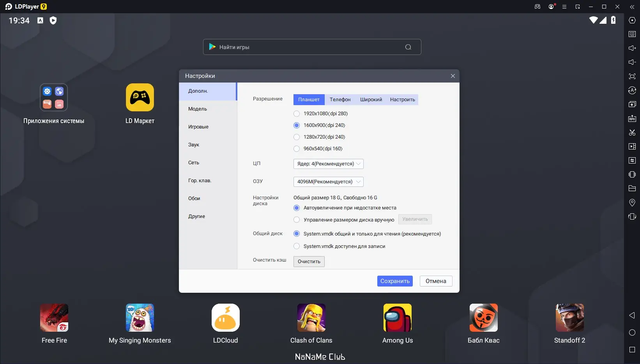Launch Free Fire game

(54, 318)
